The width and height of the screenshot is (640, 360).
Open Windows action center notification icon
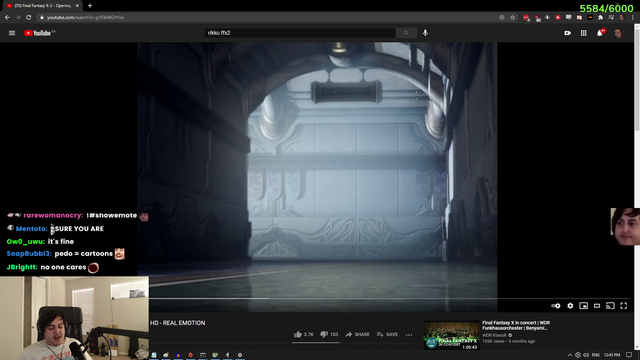point(629,355)
